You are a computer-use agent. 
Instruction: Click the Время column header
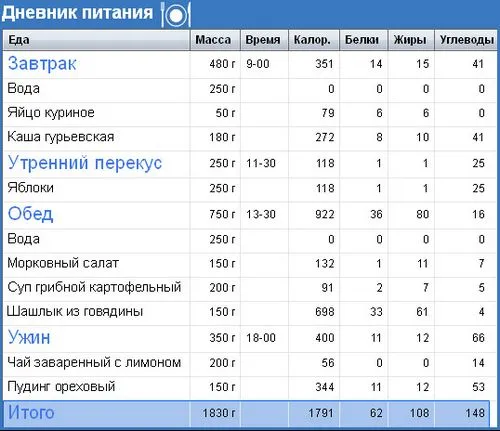pos(264,40)
